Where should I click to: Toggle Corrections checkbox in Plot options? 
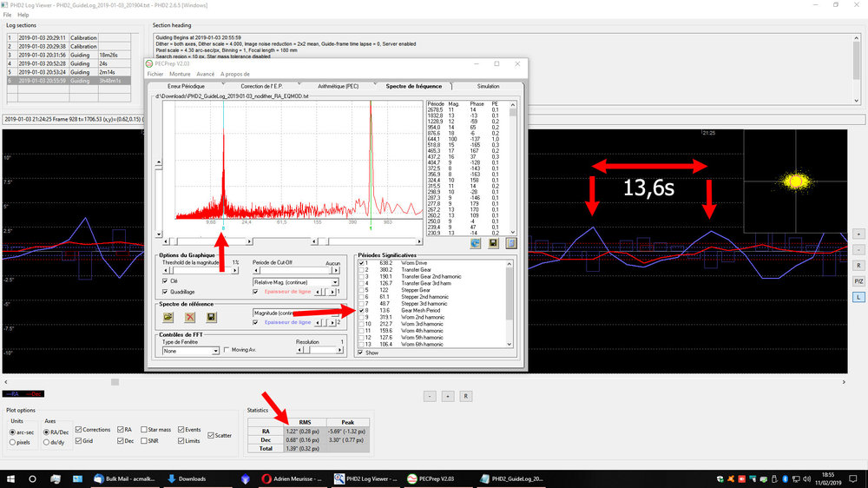point(79,429)
